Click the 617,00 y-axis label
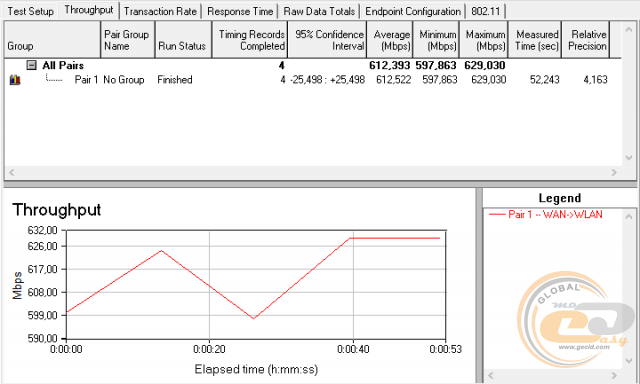This screenshot has width=640, height=384. (x=42, y=269)
